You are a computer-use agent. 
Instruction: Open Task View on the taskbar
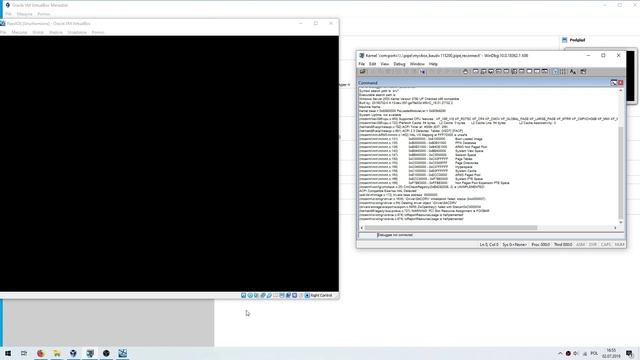pyautogui.click(x=24, y=353)
